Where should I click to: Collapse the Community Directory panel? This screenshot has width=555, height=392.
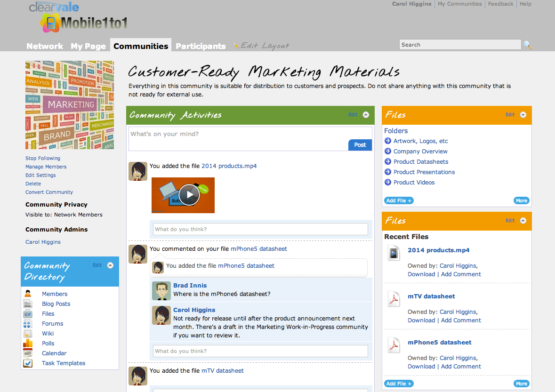click(111, 265)
